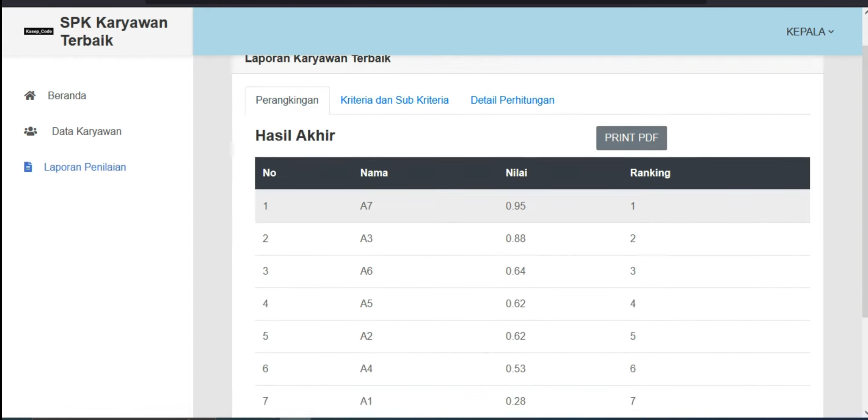Click the PRINT PDF button
This screenshot has width=868, height=420.
(x=631, y=138)
